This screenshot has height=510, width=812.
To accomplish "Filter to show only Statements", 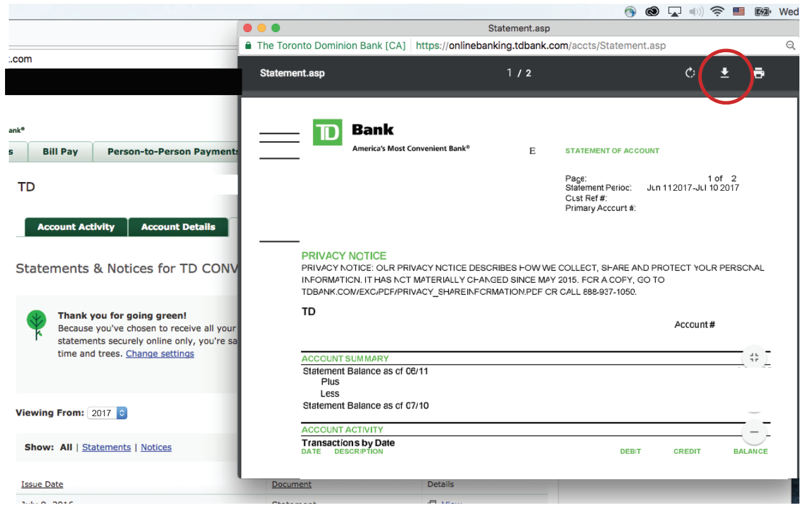I will click(x=106, y=447).
